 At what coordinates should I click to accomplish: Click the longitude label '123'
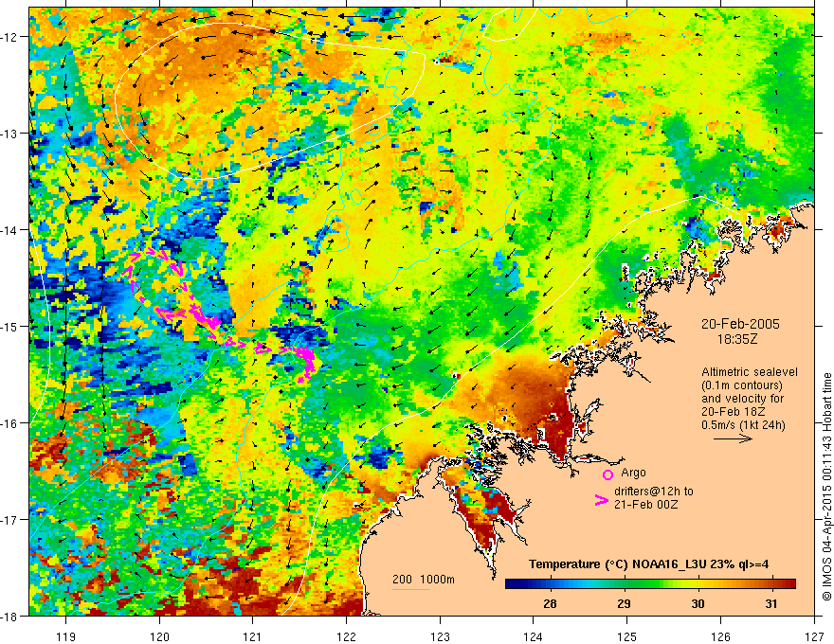pyautogui.click(x=440, y=636)
